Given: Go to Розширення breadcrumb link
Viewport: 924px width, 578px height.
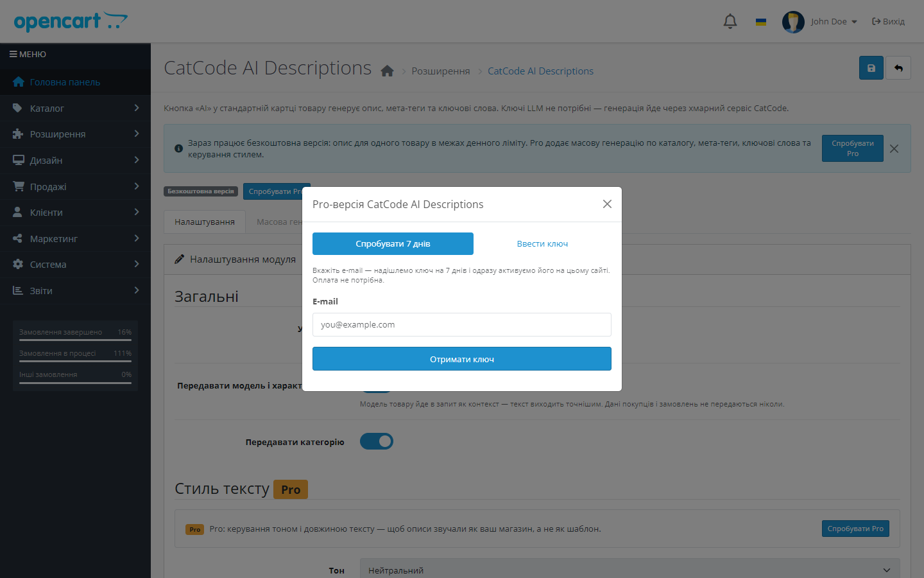Looking at the screenshot, I should pyautogui.click(x=441, y=71).
